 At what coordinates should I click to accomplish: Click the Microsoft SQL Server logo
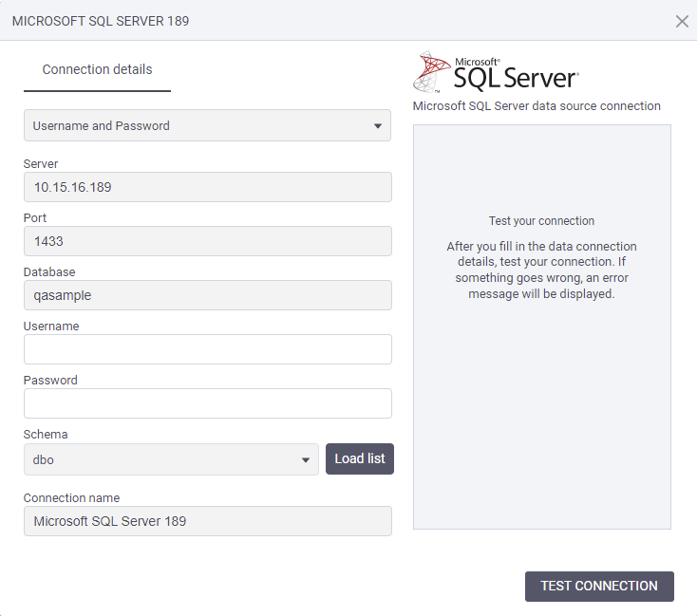tap(496, 72)
